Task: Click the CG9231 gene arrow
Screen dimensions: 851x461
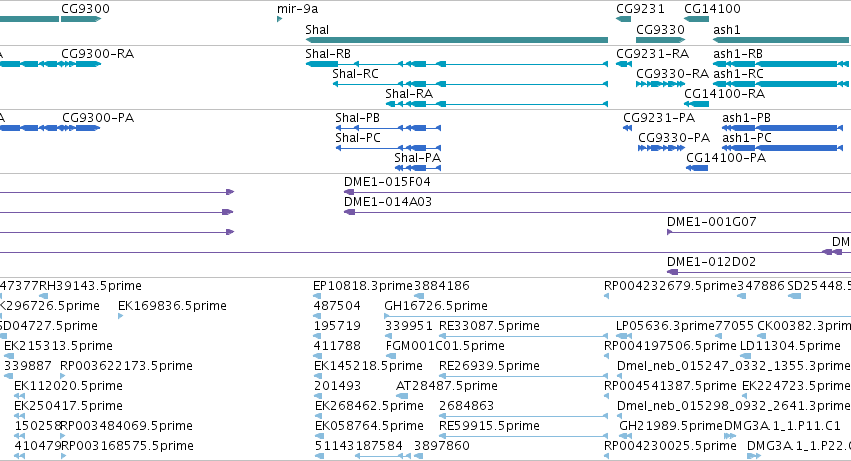Action: pyautogui.click(x=624, y=19)
